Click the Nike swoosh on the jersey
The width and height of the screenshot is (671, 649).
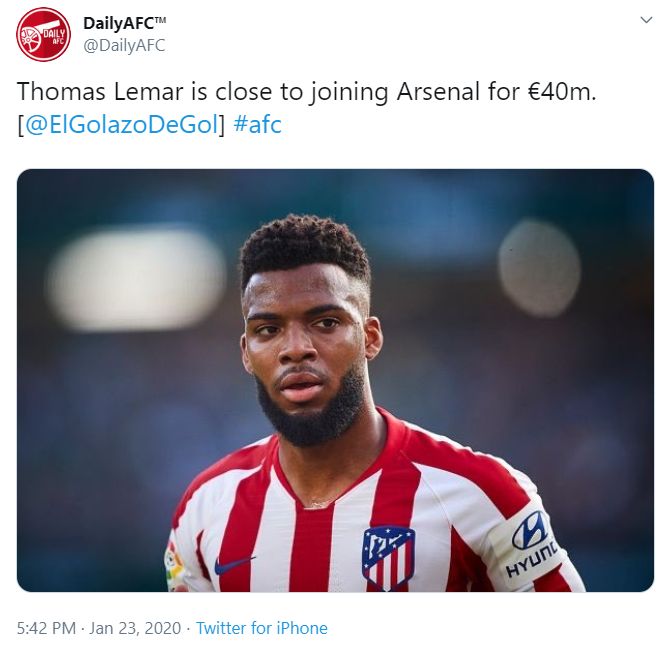pos(235,565)
